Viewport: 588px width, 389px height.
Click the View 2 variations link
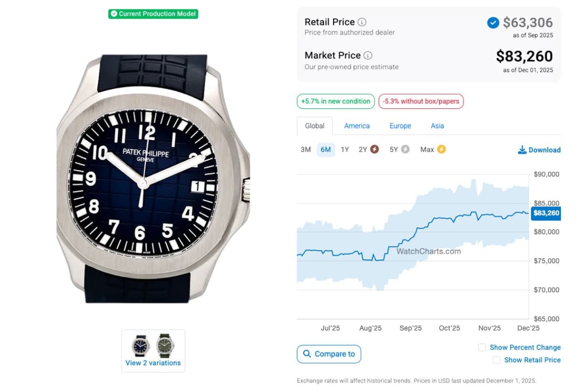tap(153, 363)
